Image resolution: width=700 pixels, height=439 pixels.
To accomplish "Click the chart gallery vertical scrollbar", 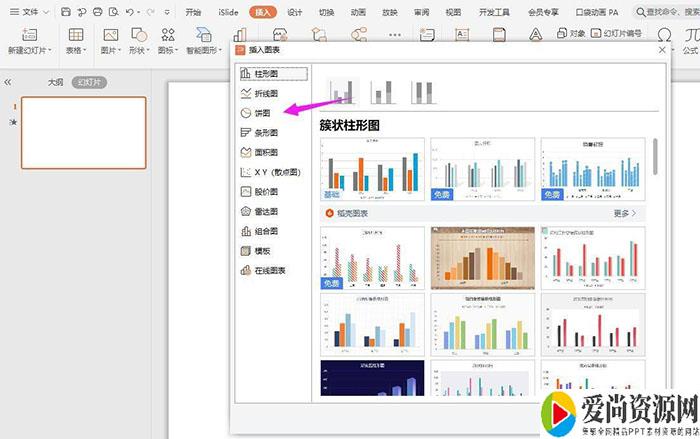I will [655, 156].
